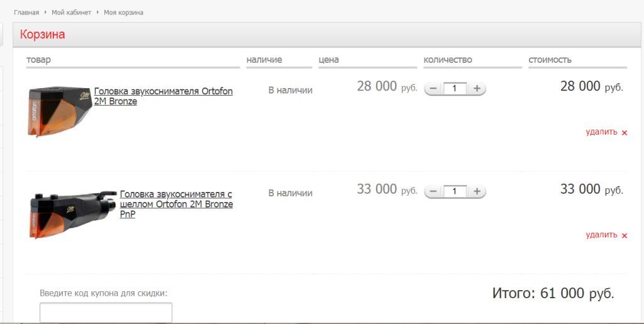Click the 'стоимость' column header
Viewport: 644px width, 324px height.
(550, 60)
